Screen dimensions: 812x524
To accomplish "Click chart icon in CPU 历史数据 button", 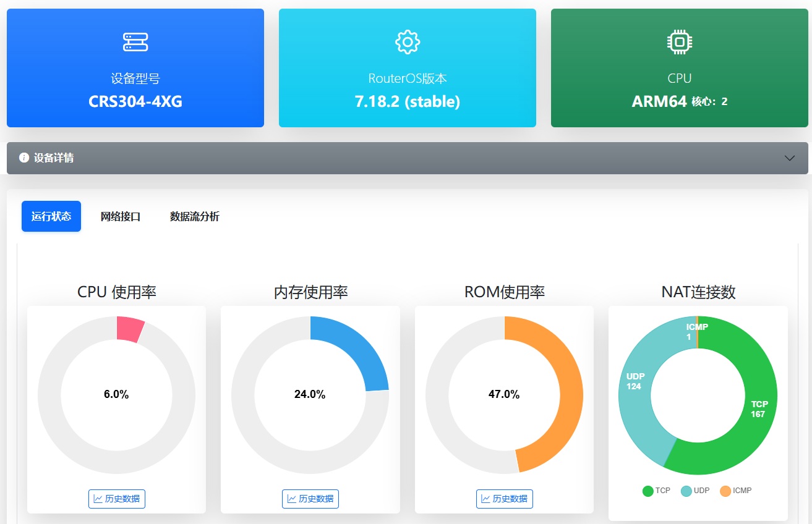I will pyautogui.click(x=98, y=499).
